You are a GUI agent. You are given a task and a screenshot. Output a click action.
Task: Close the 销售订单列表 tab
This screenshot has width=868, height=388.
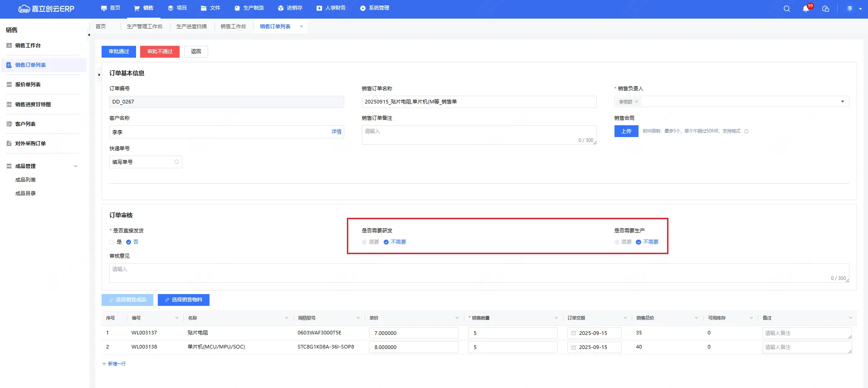coord(302,26)
